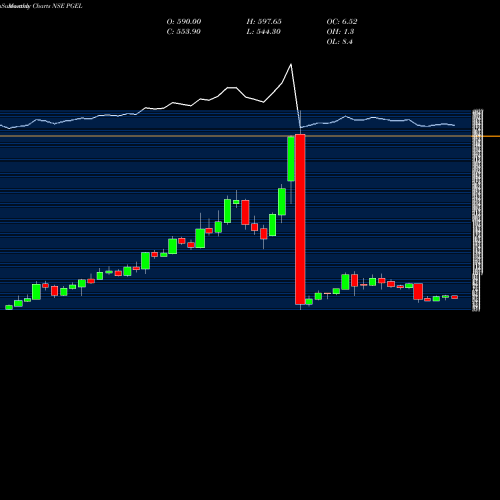
Task: Click the tallest red candlestick
Action: tap(300, 219)
